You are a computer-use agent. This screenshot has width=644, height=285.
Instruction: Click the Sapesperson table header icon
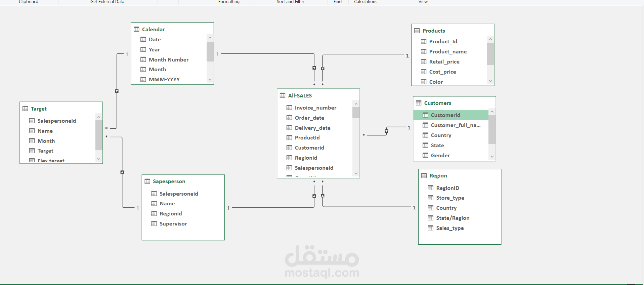(147, 181)
